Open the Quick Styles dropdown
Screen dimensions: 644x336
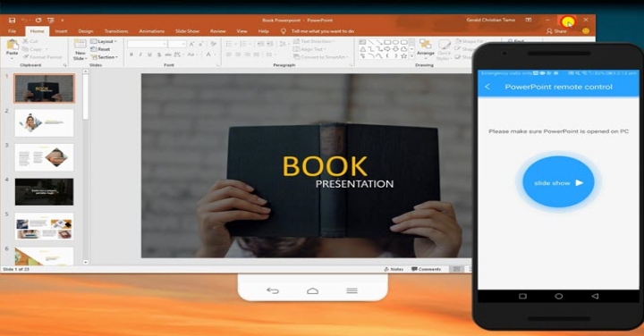tap(444, 50)
